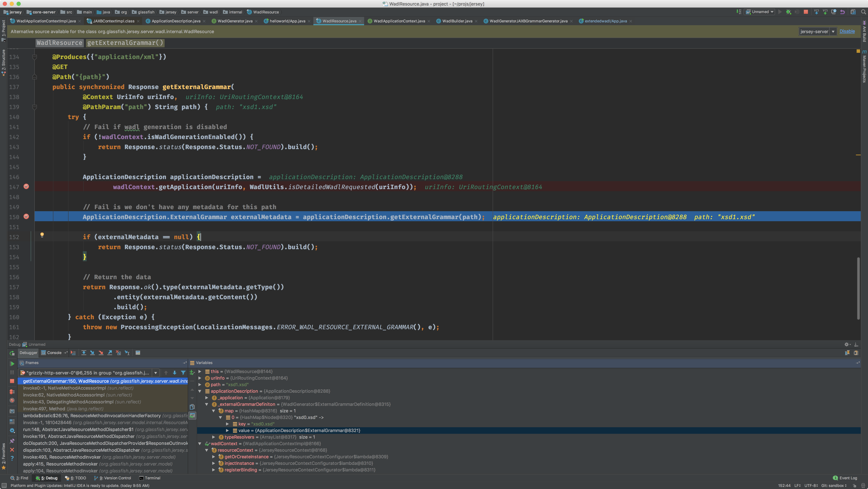
Task: Toggle the breakpoint on line 150
Action: pyautogui.click(x=26, y=217)
